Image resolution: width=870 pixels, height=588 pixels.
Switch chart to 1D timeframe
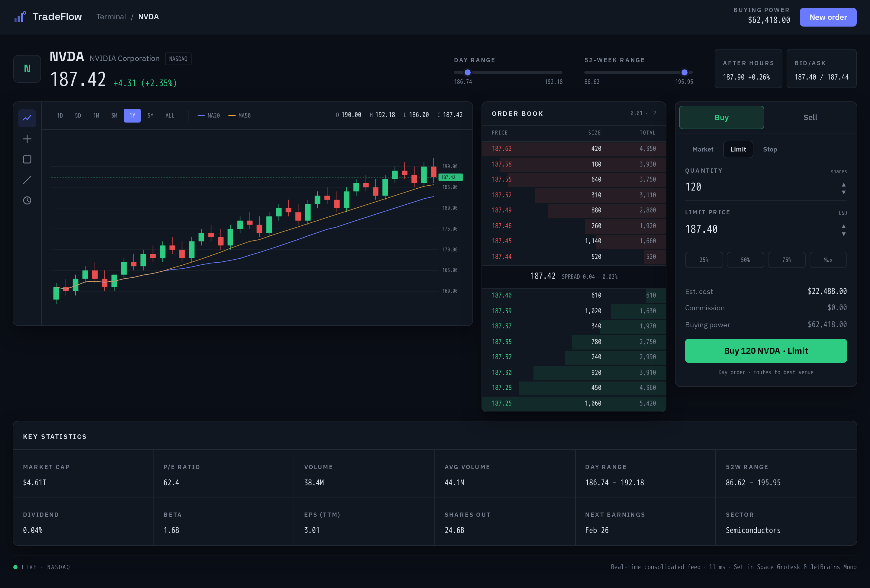coord(60,116)
